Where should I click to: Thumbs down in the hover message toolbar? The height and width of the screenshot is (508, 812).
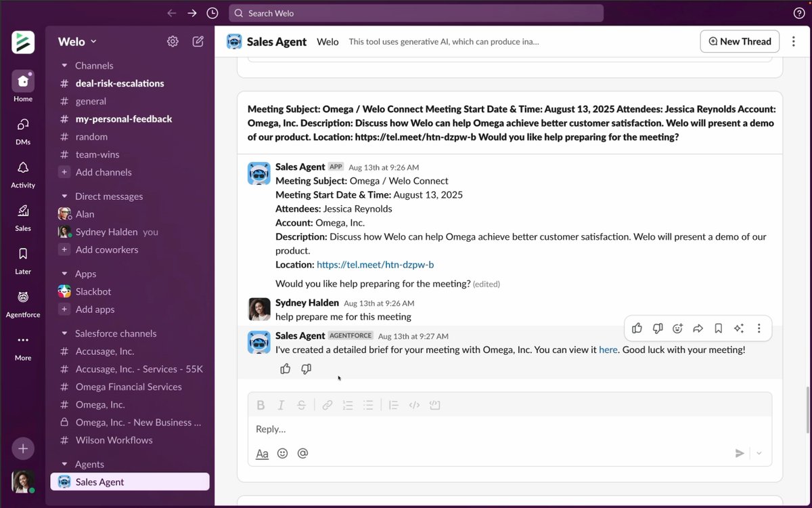pos(657,329)
